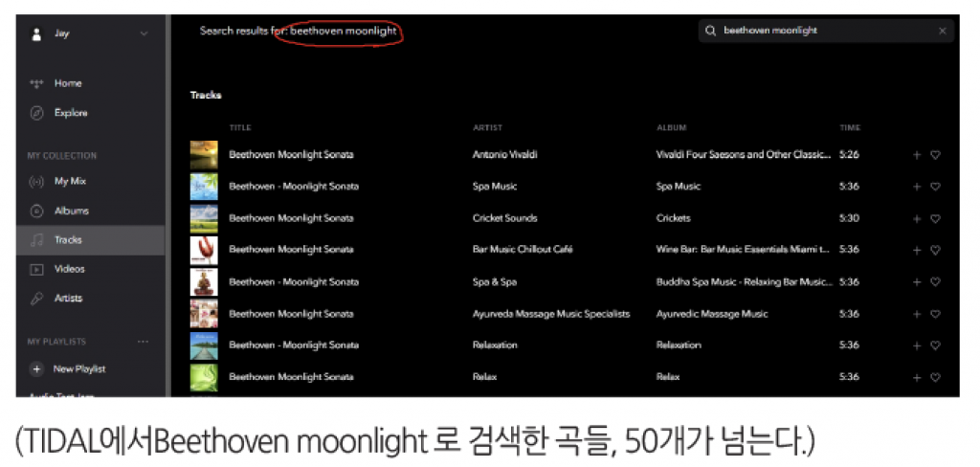Open album Vivaldi Four Saesons and Other Classic
The image size is (980, 467).
coord(744,154)
